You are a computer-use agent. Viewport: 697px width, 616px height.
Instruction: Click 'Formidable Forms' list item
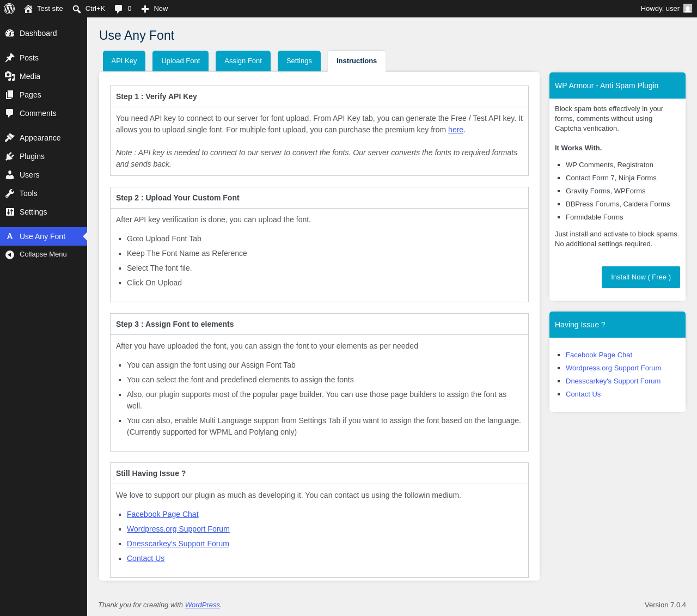point(594,217)
